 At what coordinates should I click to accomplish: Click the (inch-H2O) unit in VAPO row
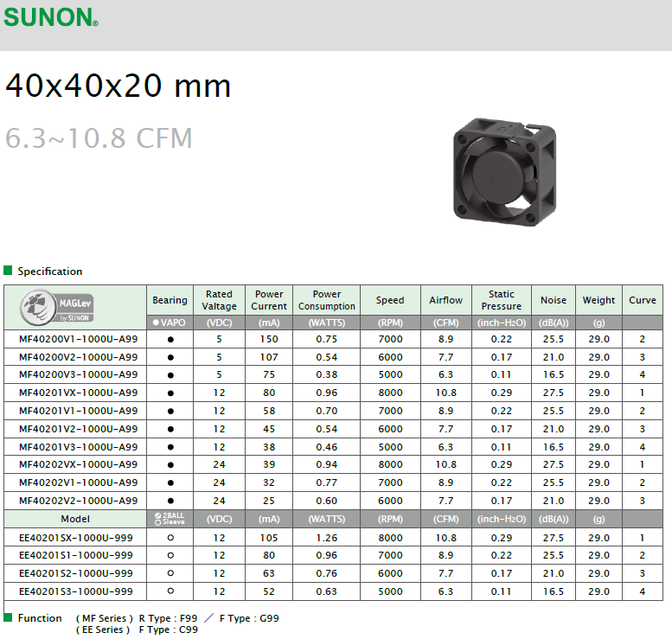click(x=502, y=323)
